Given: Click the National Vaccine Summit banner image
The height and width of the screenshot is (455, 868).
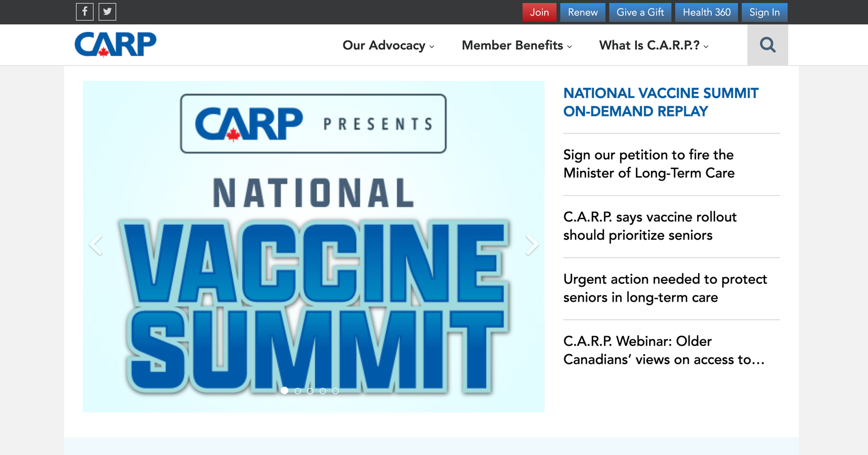Looking at the screenshot, I should click(314, 271).
